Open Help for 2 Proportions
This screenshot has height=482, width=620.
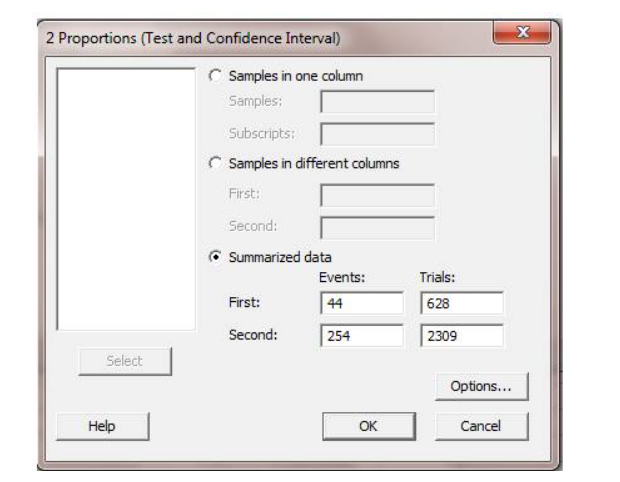tap(101, 426)
